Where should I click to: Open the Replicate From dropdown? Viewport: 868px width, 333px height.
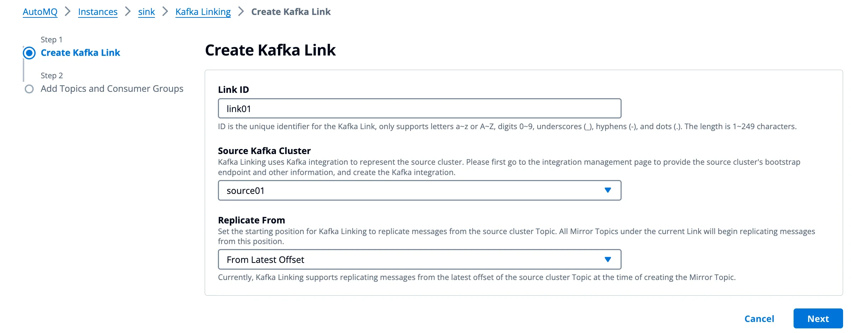(419, 259)
